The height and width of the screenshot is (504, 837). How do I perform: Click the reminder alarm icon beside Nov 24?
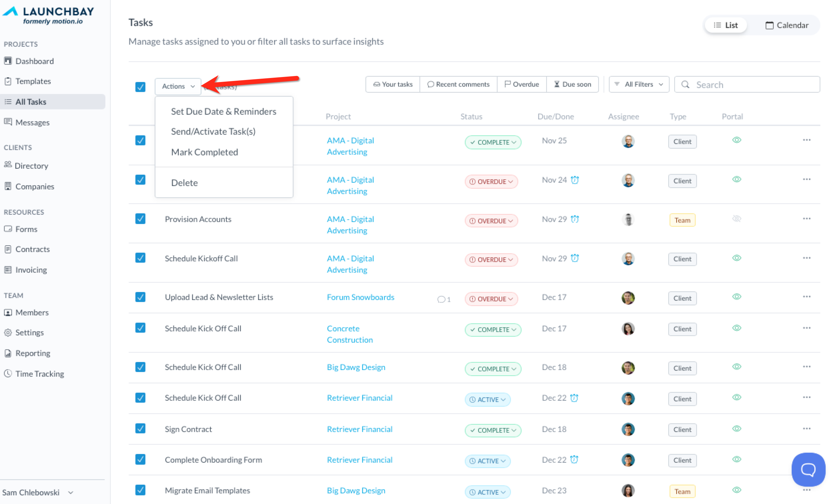click(575, 180)
